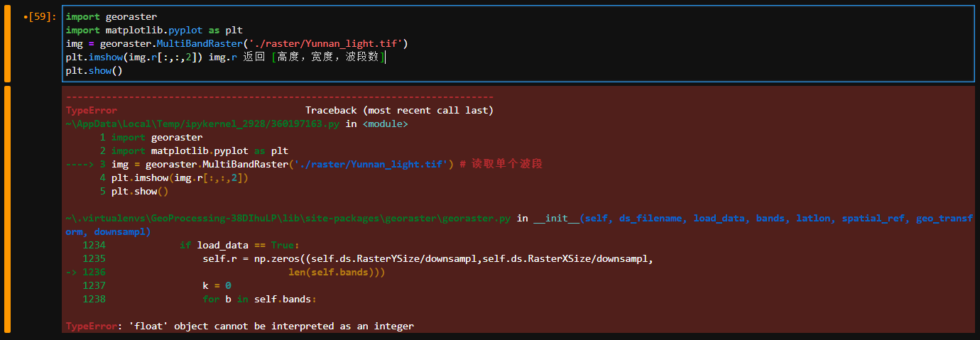Select the cell prompt [59]

click(40, 16)
